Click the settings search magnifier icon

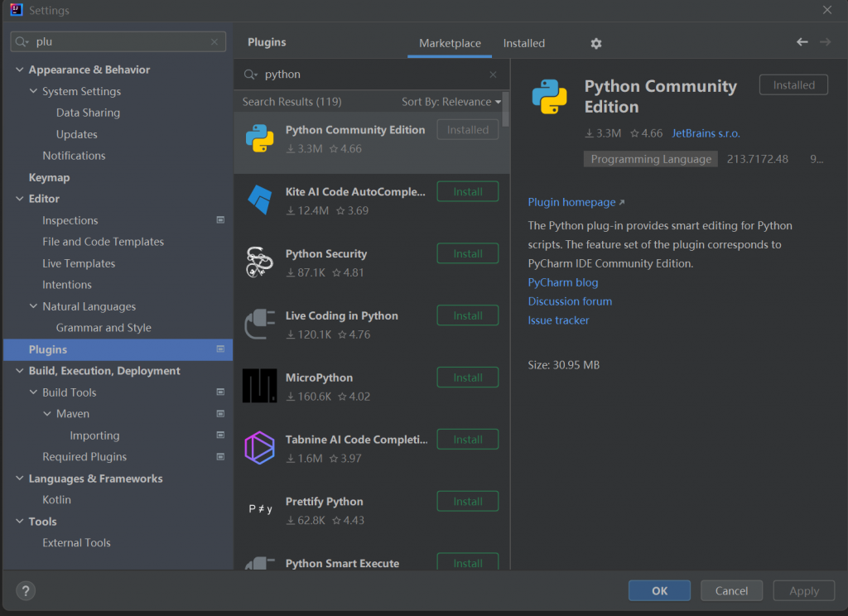point(22,41)
